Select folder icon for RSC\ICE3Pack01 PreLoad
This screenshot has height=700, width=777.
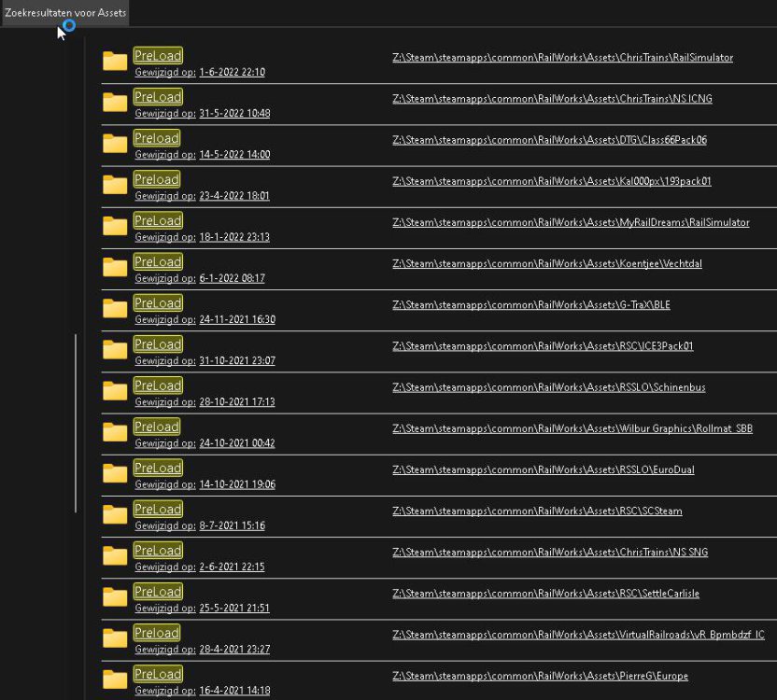click(115, 349)
